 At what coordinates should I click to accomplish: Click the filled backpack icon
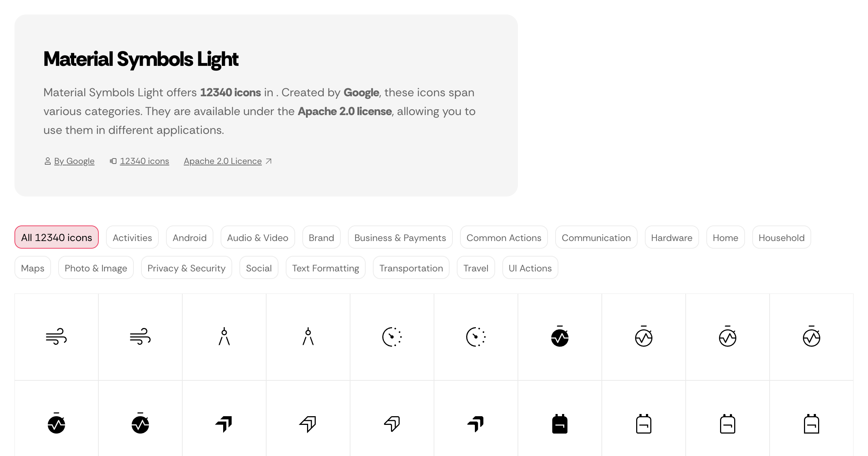click(559, 423)
